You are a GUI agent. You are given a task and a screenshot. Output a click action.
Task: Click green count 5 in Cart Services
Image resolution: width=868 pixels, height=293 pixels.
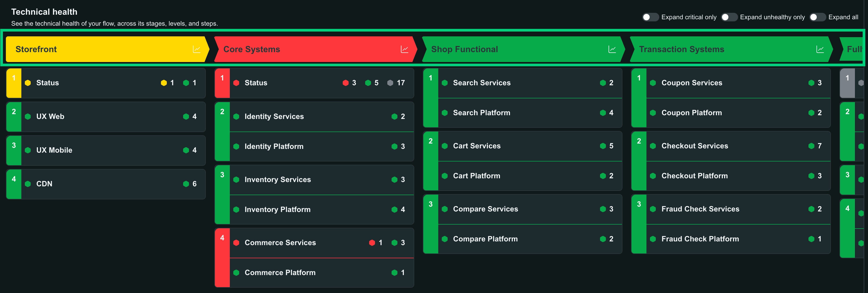[x=607, y=146]
